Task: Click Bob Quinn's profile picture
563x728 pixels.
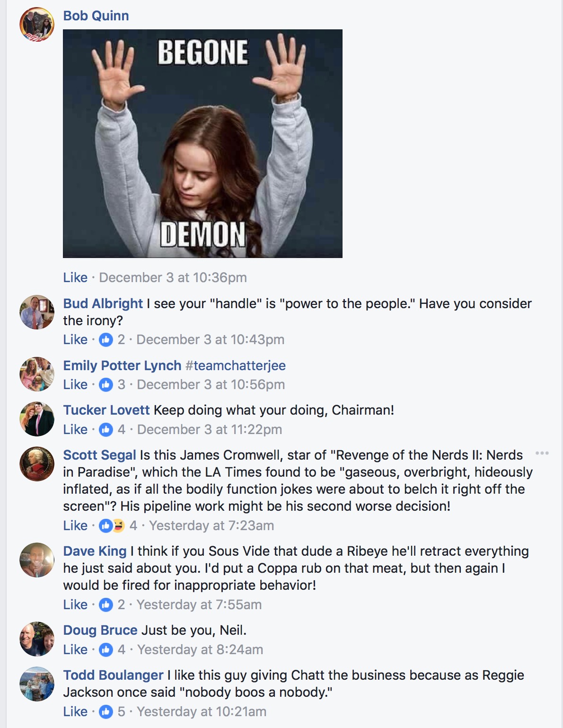Action: point(37,25)
